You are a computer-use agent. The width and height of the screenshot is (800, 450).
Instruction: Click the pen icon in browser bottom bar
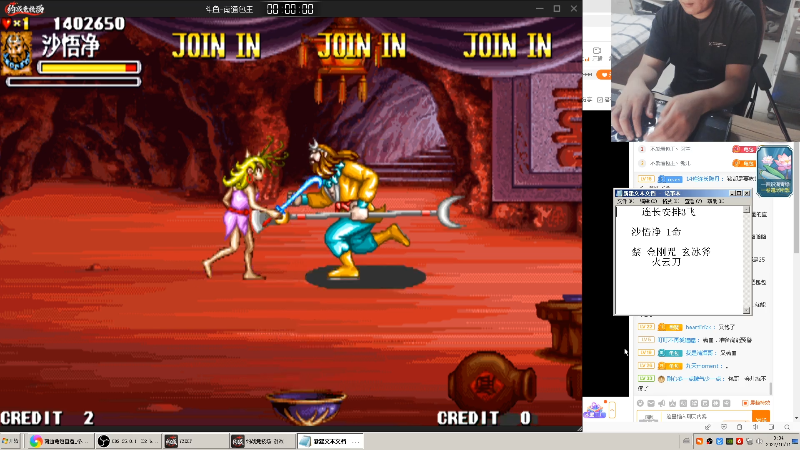708,427
